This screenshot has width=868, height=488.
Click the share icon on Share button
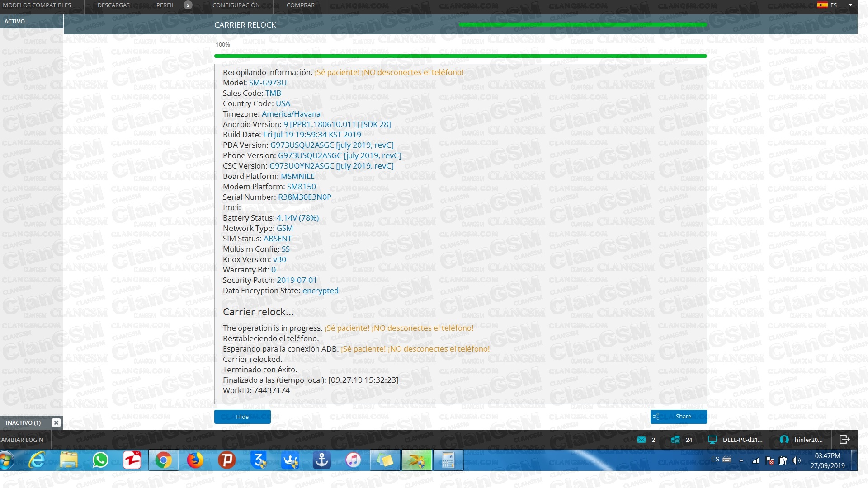click(x=656, y=417)
